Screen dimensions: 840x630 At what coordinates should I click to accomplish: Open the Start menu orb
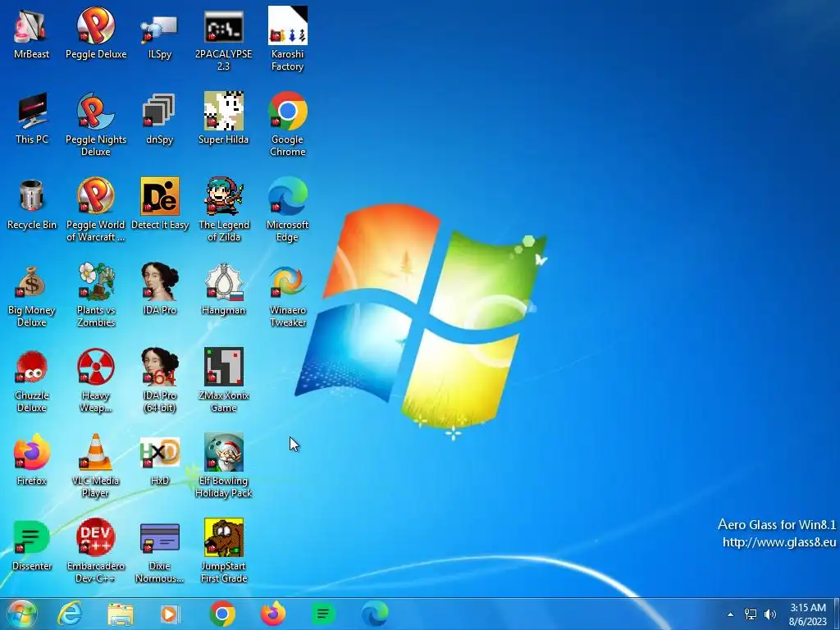(22, 614)
